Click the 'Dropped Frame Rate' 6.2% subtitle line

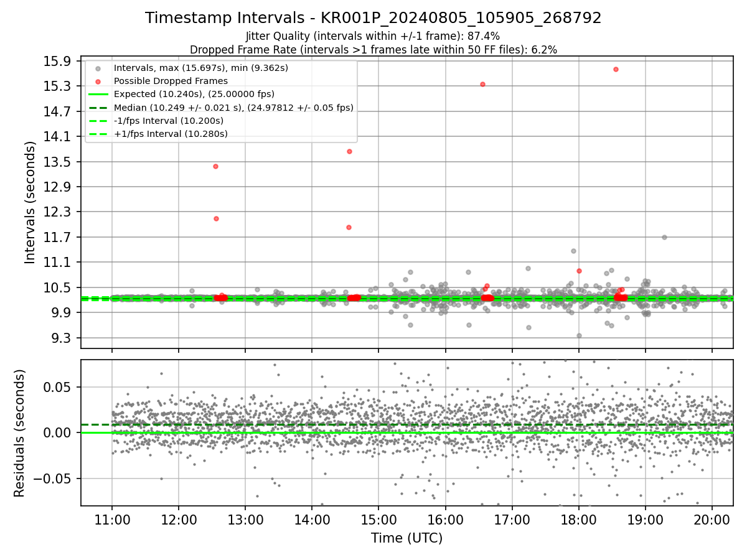point(374,49)
